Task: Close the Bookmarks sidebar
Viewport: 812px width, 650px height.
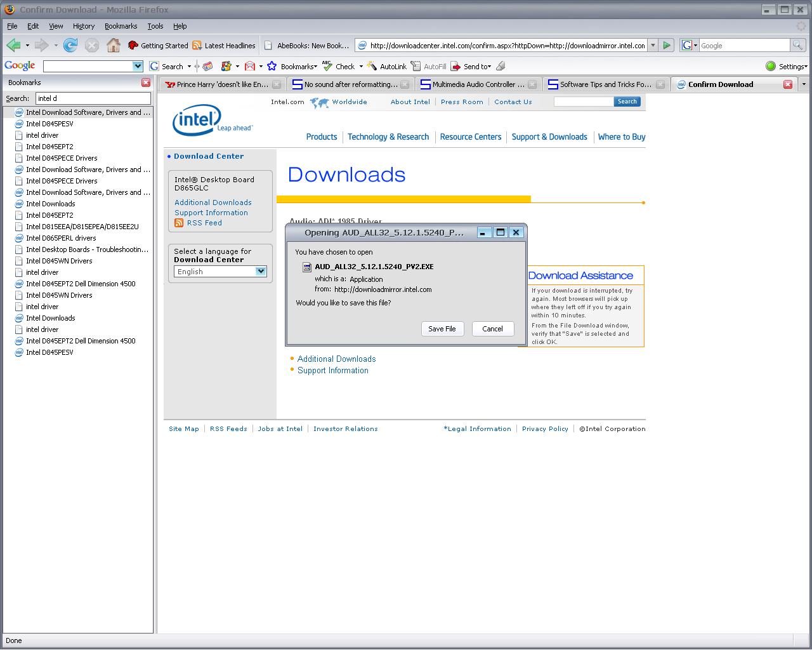Action: [x=146, y=83]
